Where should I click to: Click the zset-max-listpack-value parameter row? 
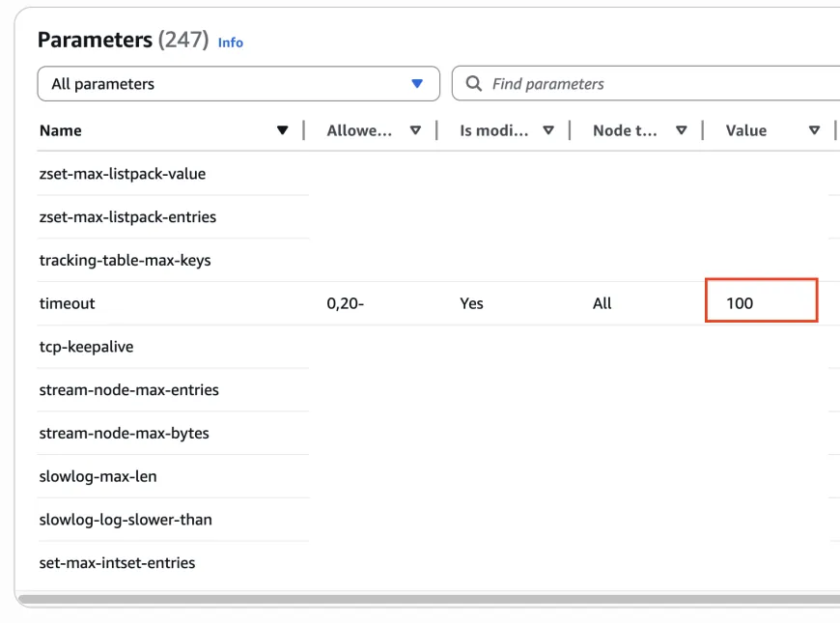(123, 174)
